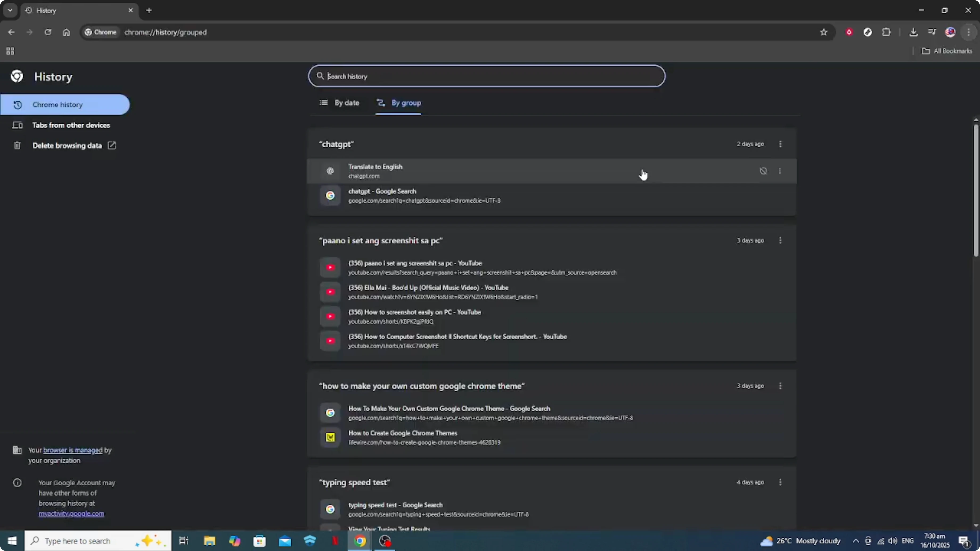Image resolution: width=980 pixels, height=551 pixels.
Task: Open Chrome's three-dot main menu
Action: click(969, 32)
